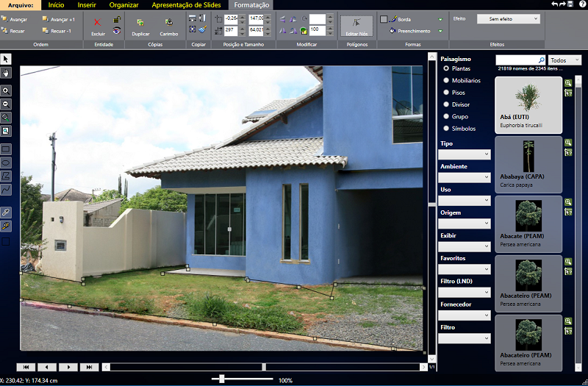Open the Efeito 'Sem efeito' dropdown
The width and height of the screenshot is (588, 386).
pos(508,19)
